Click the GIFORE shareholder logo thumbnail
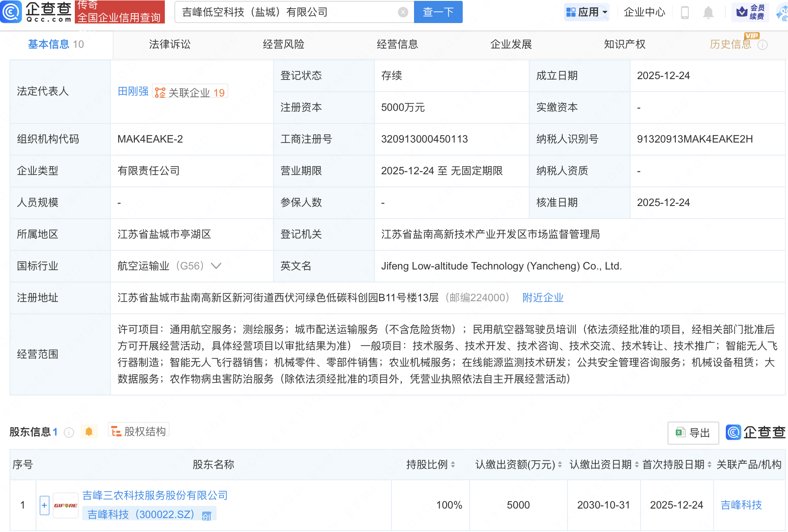Screen dimensions: 788x532 [x=66, y=505]
